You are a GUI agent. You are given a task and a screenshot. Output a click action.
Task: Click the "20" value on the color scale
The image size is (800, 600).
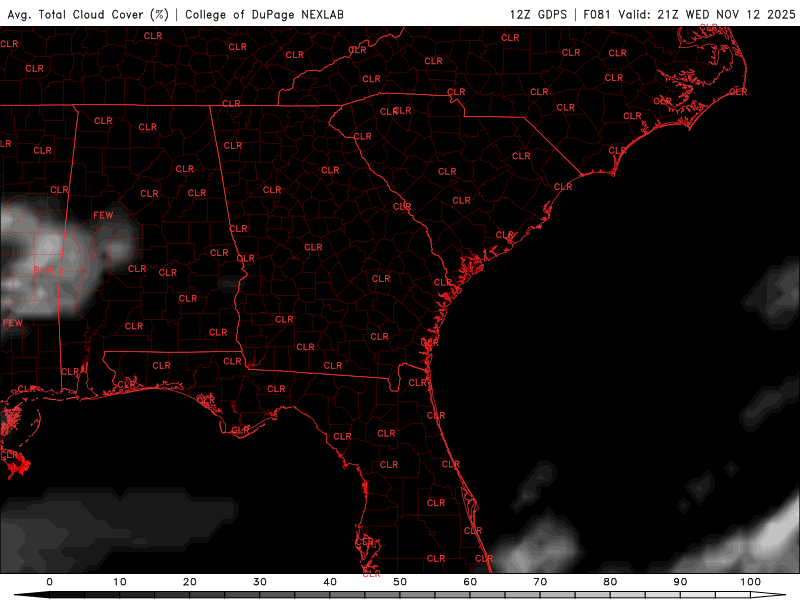pyautogui.click(x=190, y=582)
